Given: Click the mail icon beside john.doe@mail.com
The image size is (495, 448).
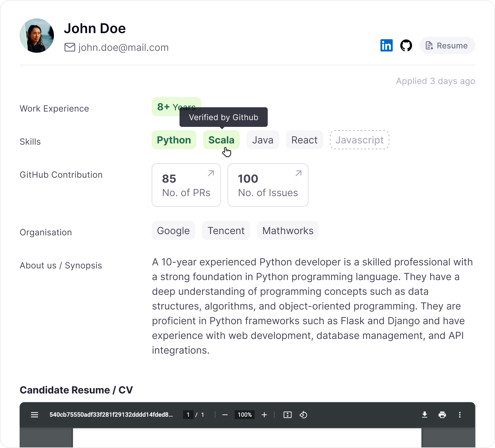Looking at the screenshot, I should (x=70, y=47).
